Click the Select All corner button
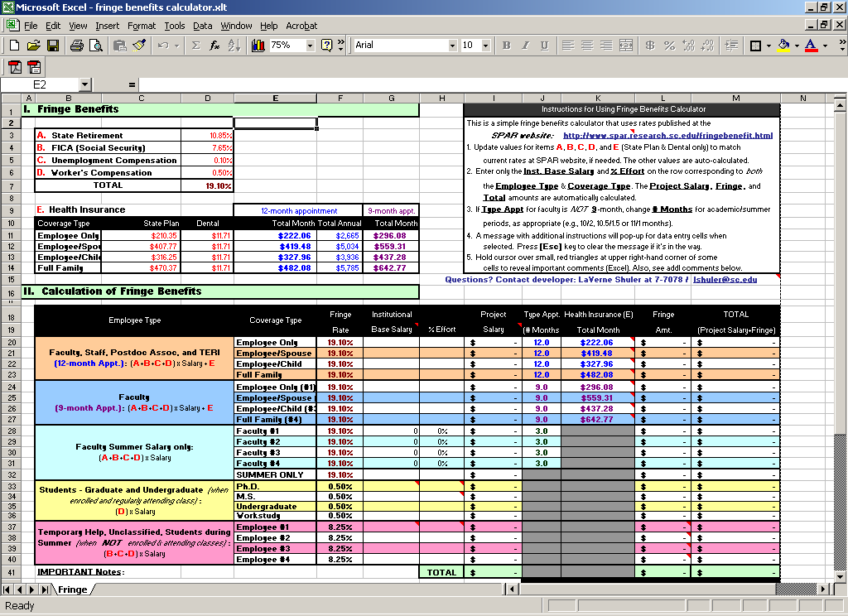 click(x=11, y=98)
